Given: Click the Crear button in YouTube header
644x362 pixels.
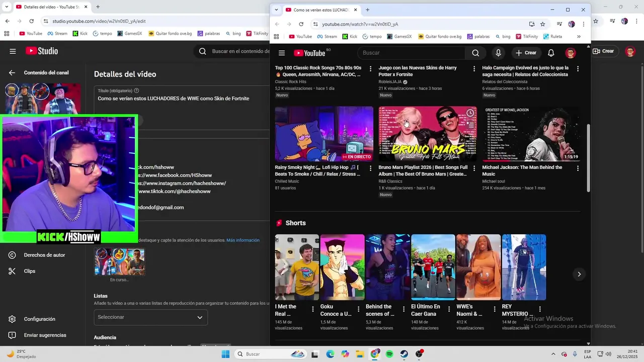Looking at the screenshot, I should [526, 53].
